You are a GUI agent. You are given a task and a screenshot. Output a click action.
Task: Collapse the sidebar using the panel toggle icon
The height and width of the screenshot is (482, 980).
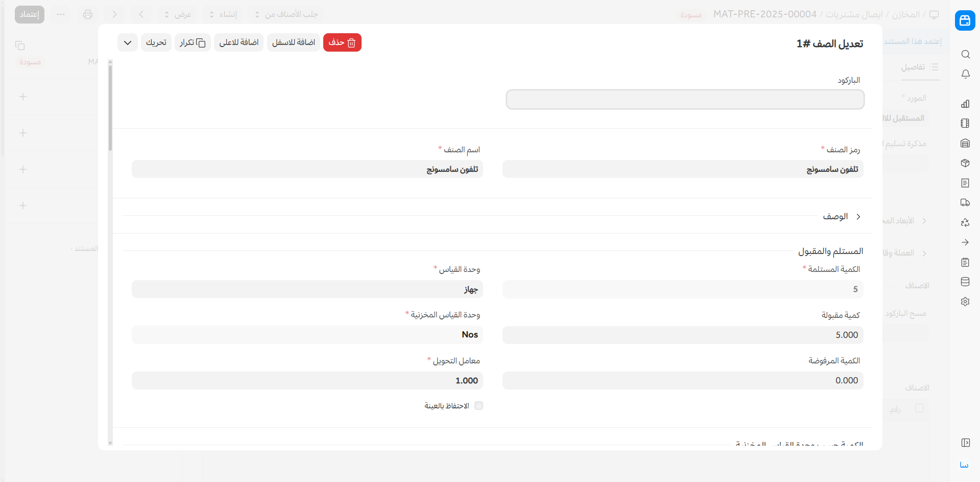pyautogui.click(x=965, y=443)
